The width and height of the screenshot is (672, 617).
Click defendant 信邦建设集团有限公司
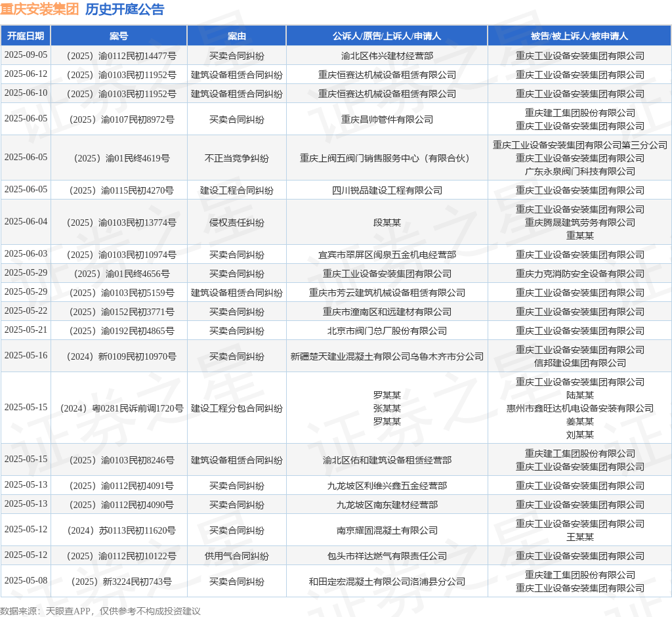click(x=580, y=363)
